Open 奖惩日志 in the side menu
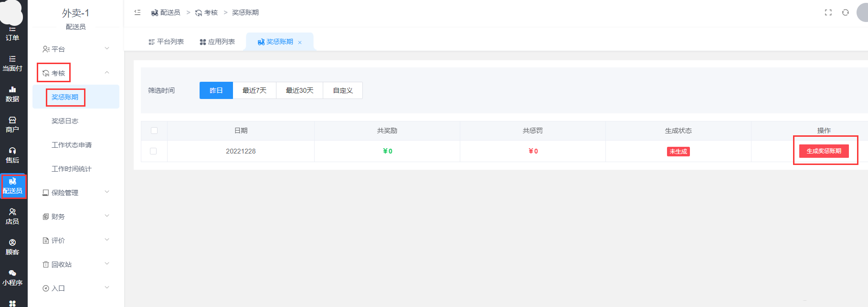868x307 pixels. (x=76, y=121)
